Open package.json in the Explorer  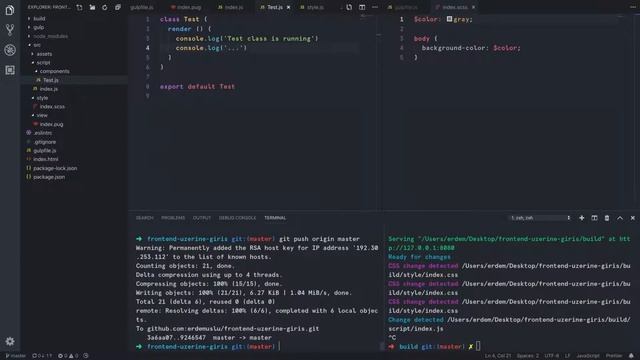49,177
